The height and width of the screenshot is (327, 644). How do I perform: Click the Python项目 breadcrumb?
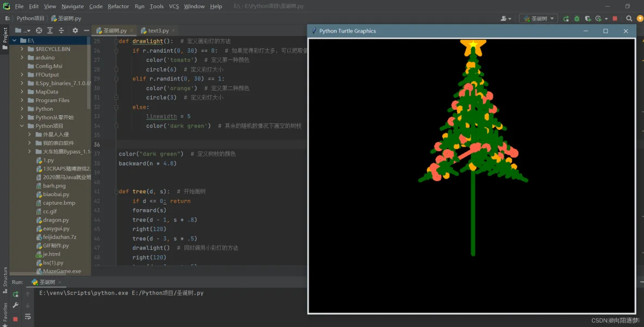pyautogui.click(x=30, y=18)
